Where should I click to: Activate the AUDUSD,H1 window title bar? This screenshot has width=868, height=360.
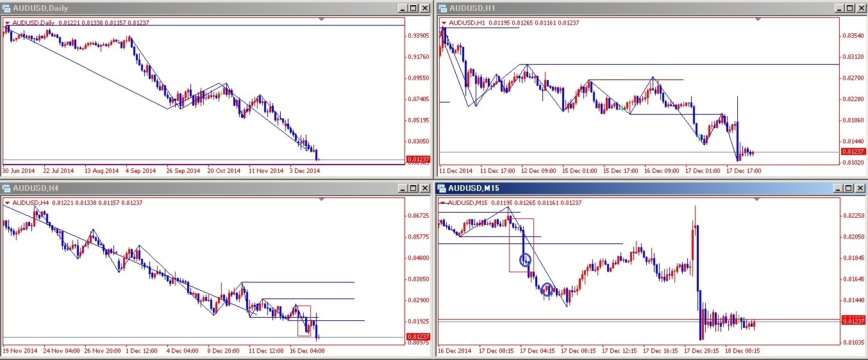(x=609, y=8)
